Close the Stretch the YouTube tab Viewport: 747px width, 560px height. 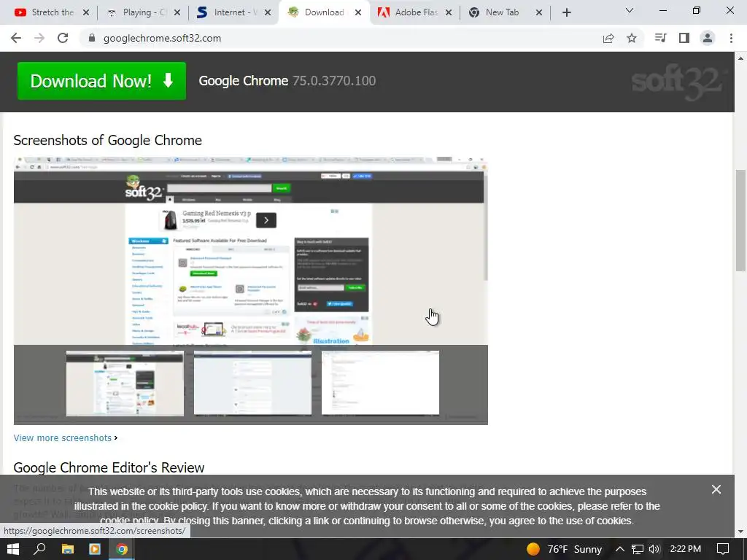point(86,12)
